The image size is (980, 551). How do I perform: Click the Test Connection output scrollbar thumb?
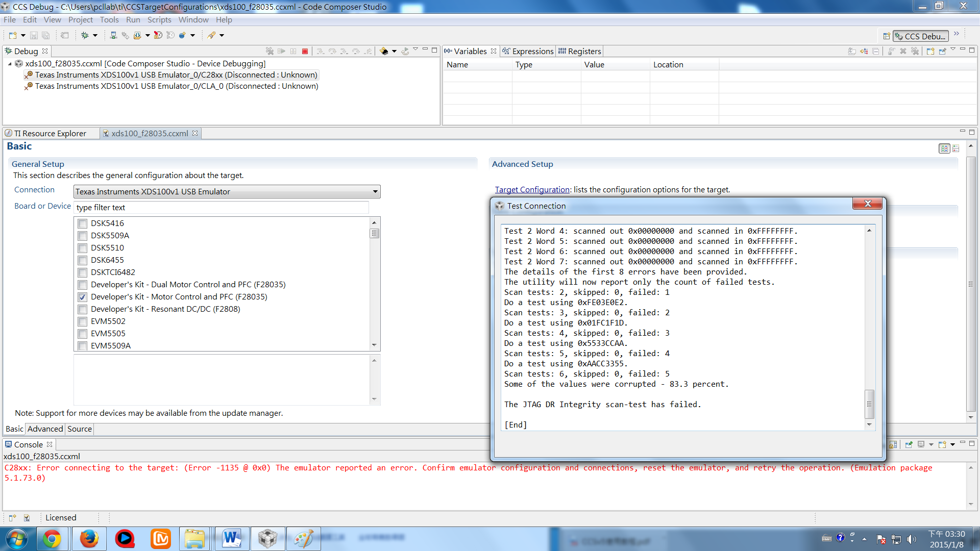pyautogui.click(x=869, y=404)
